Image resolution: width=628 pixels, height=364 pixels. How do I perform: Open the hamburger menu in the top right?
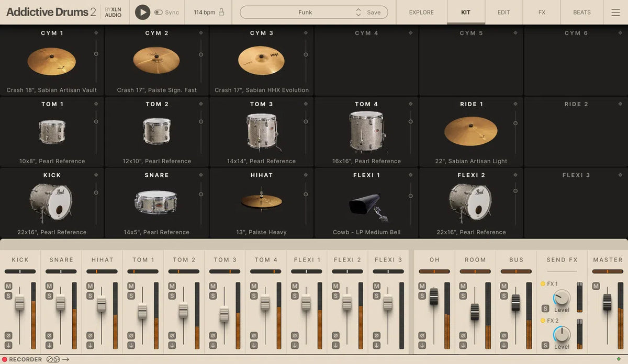[x=615, y=12]
